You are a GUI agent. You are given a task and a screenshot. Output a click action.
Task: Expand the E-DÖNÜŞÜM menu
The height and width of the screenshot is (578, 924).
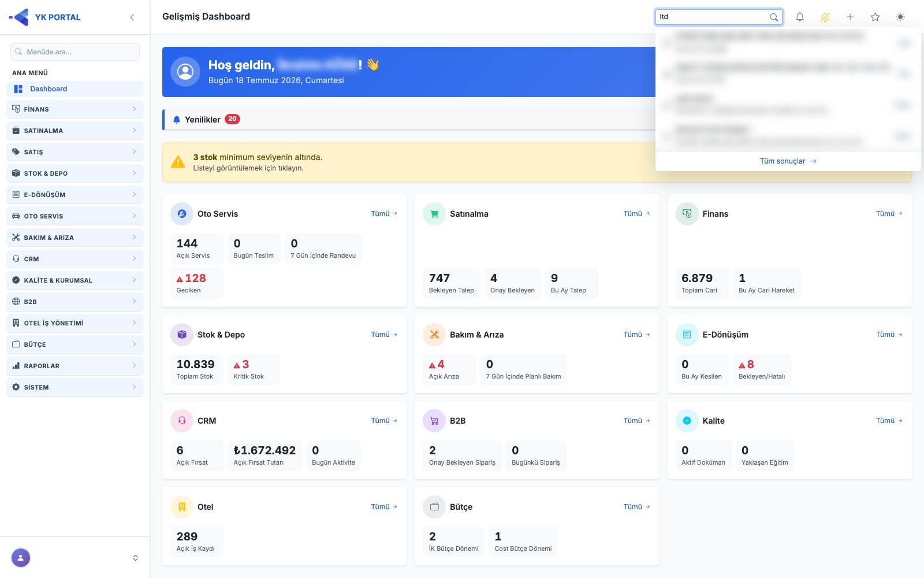pos(75,195)
